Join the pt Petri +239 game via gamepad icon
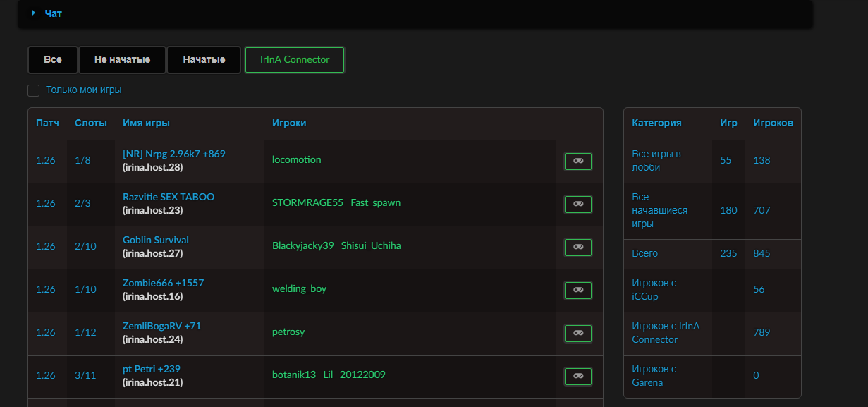This screenshot has height=407, width=868. pyautogui.click(x=578, y=377)
